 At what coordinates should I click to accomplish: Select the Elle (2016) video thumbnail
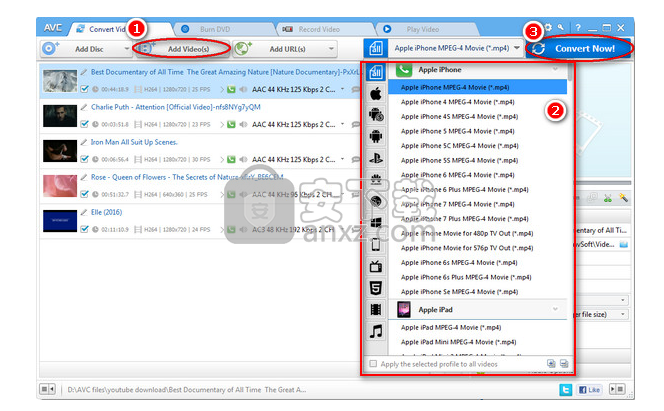coord(60,221)
